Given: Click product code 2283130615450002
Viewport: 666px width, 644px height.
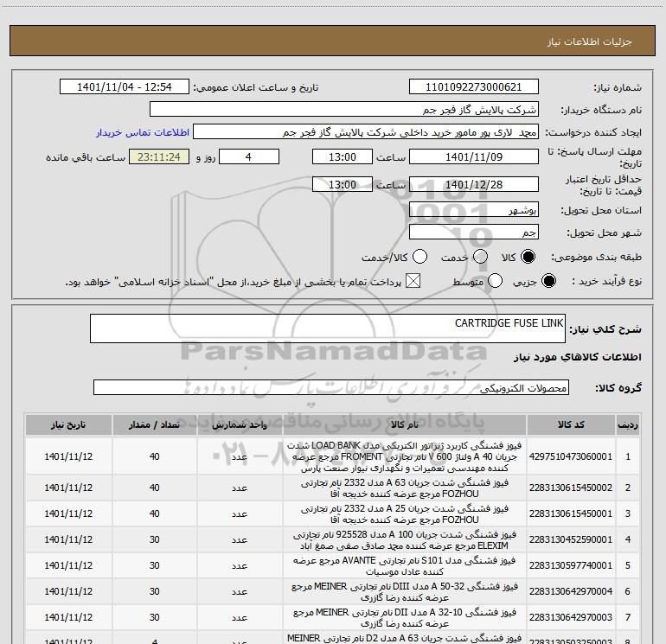Looking at the screenshot, I should (x=571, y=488).
